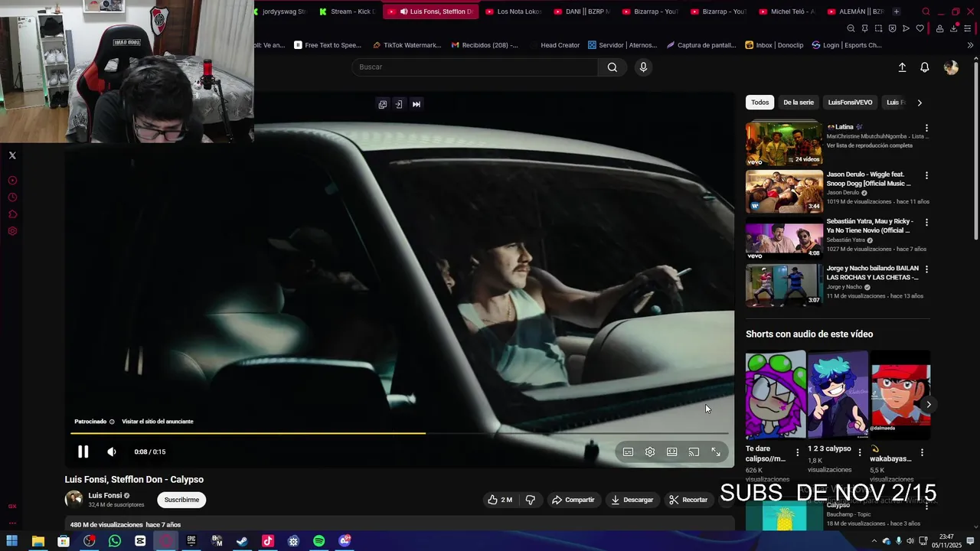Click the pop-out video icon above player
Image resolution: width=980 pixels, height=551 pixels.
[x=383, y=104]
